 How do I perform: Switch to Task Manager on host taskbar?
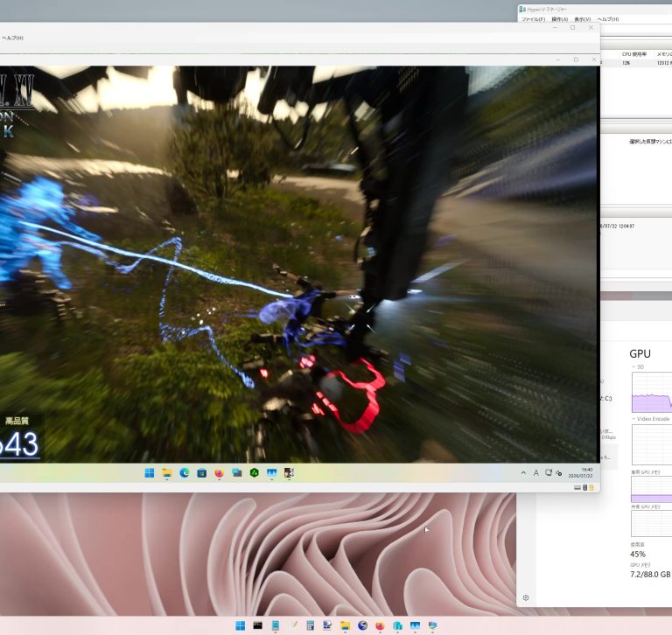pyautogui.click(x=415, y=625)
